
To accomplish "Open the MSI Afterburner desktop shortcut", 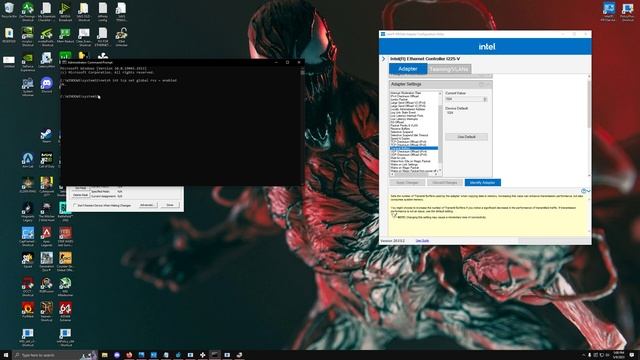I will [65, 286].
